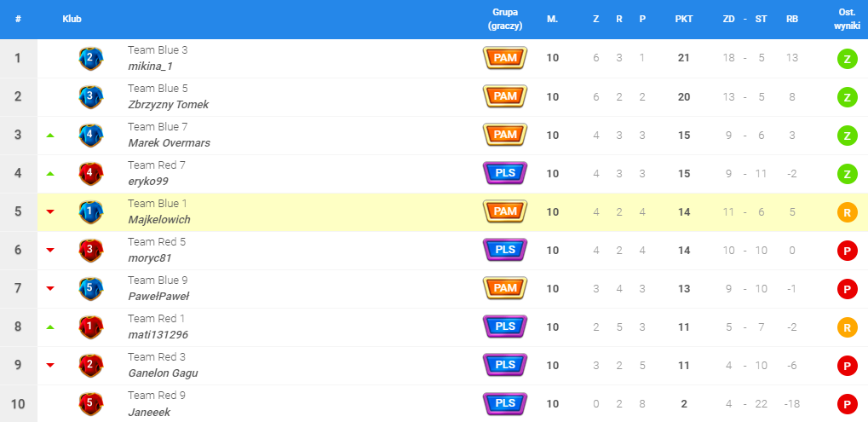Click green Z result badge for mikina_1

[x=847, y=59]
